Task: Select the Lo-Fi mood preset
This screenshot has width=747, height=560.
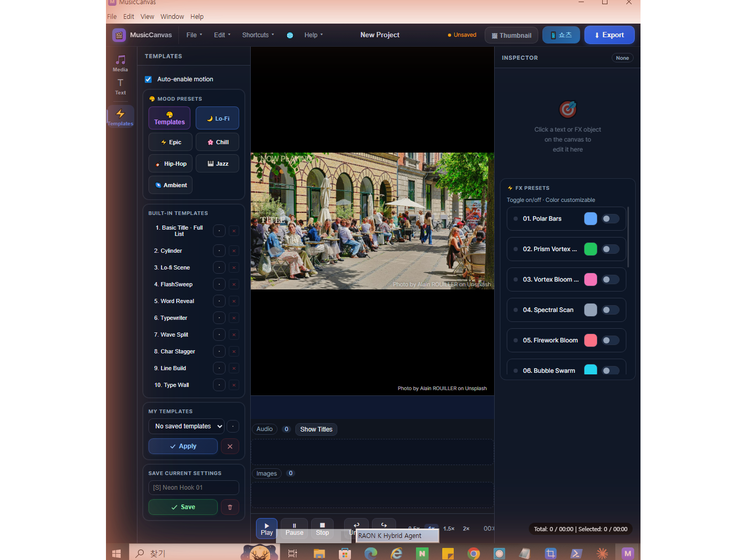Action: (217, 118)
